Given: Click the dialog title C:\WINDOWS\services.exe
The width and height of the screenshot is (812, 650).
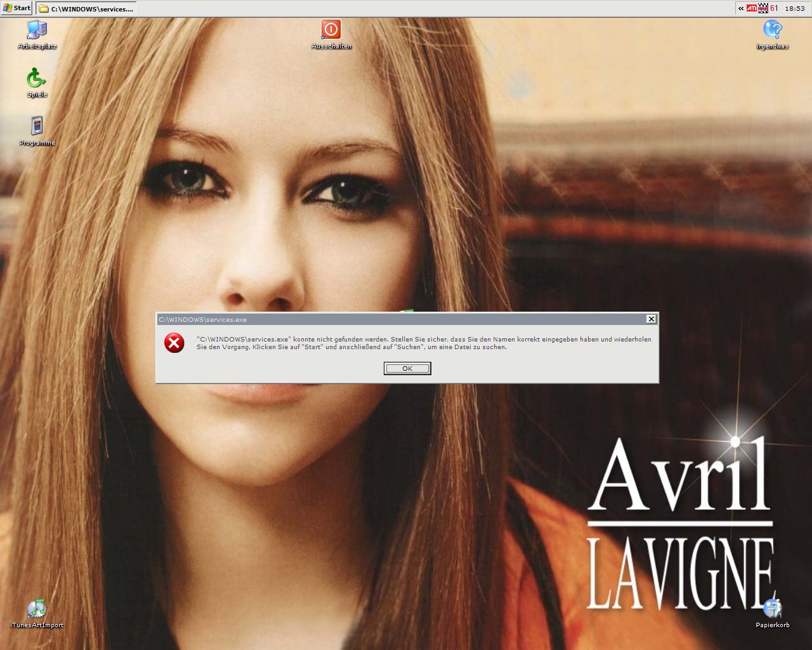Looking at the screenshot, I should pos(203,319).
